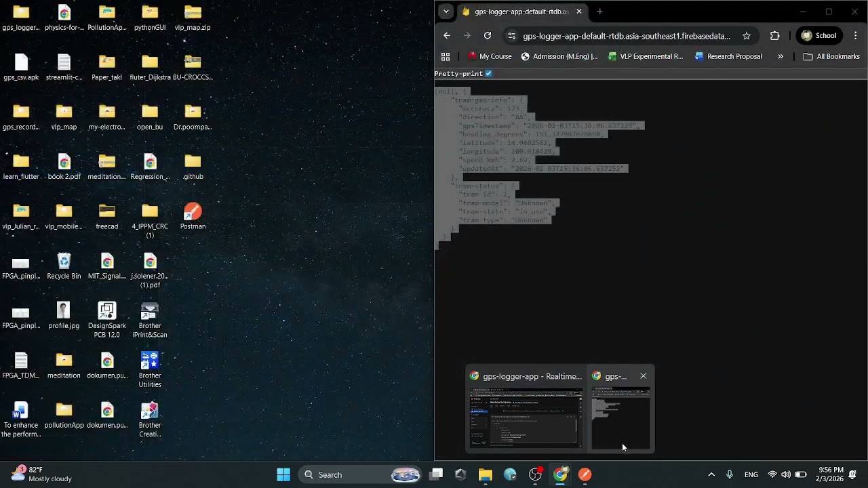Open the VLP Experimental R... bookmark
The height and width of the screenshot is (488, 868).
[x=646, y=56]
